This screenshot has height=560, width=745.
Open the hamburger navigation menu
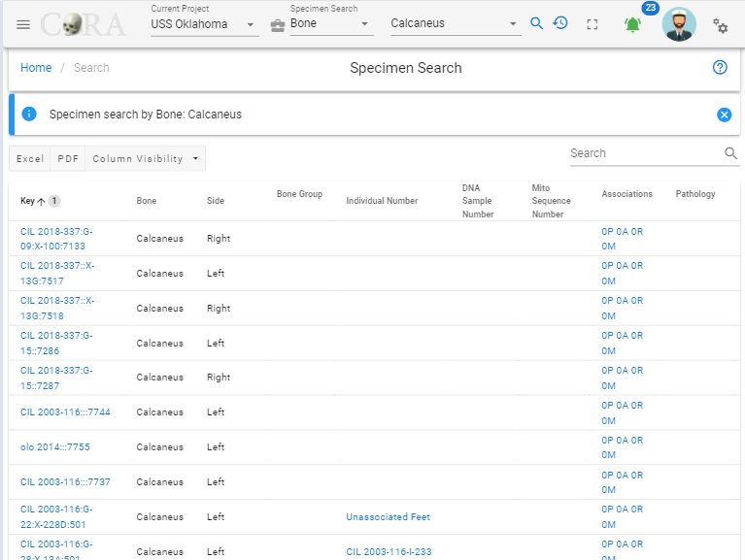pyautogui.click(x=22, y=24)
